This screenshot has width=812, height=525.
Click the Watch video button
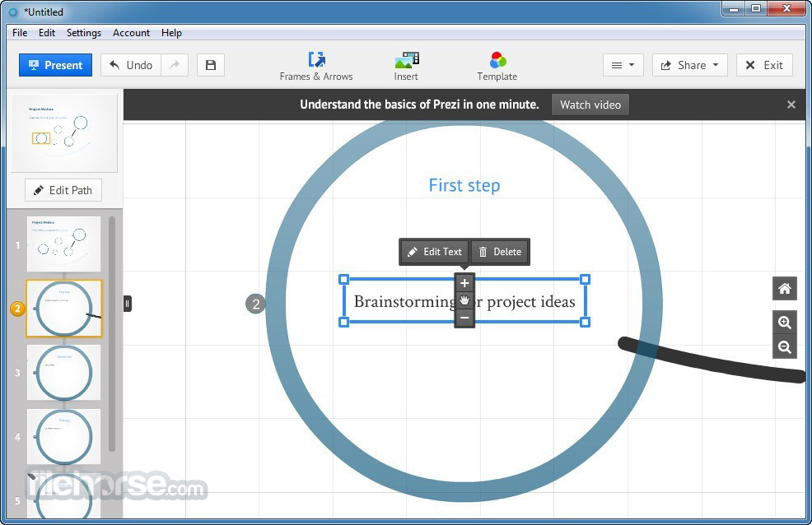pos(590,105)
